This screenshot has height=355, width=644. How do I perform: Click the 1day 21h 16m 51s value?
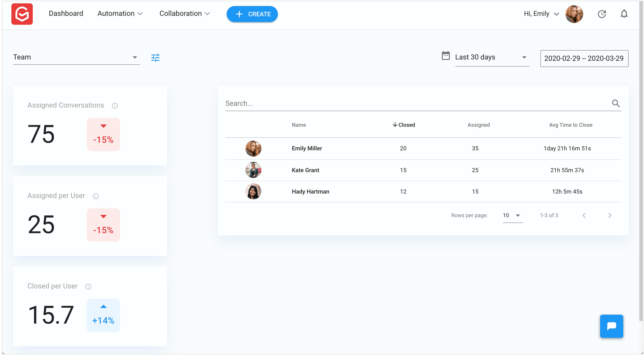pyautogui.click(x=567, y=148)
